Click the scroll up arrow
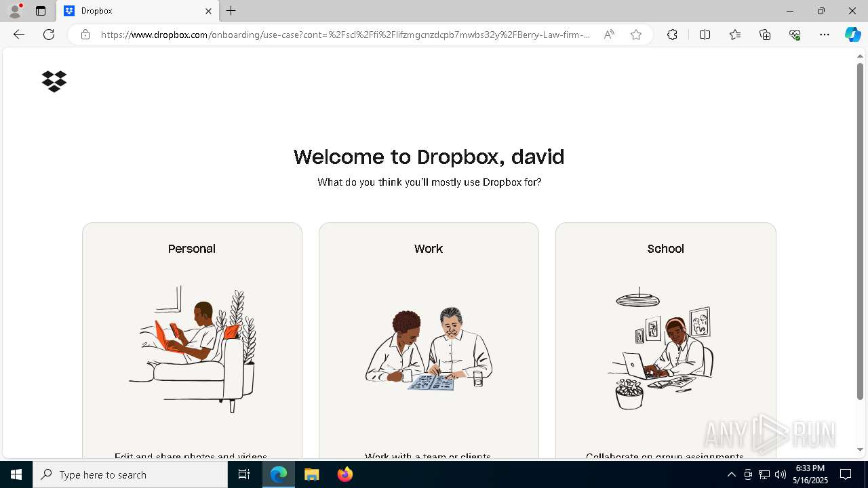The image size is (868, 488). coord(860,55)
